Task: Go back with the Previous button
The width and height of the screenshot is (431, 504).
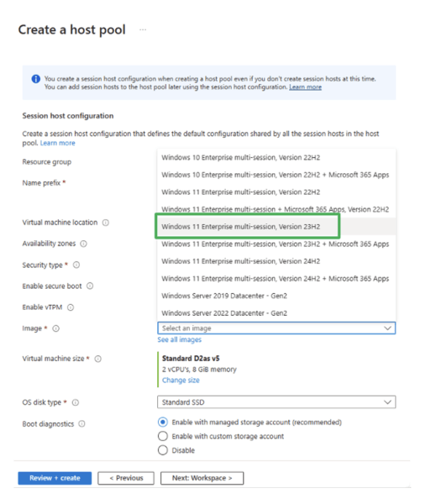Action: tap(126, 478)
